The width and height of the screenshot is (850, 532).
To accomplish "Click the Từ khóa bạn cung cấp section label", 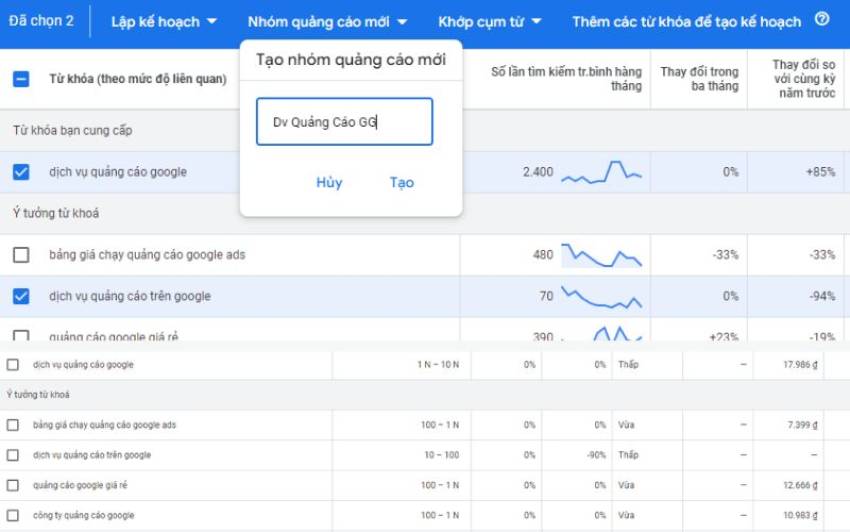I will point(73,130).
